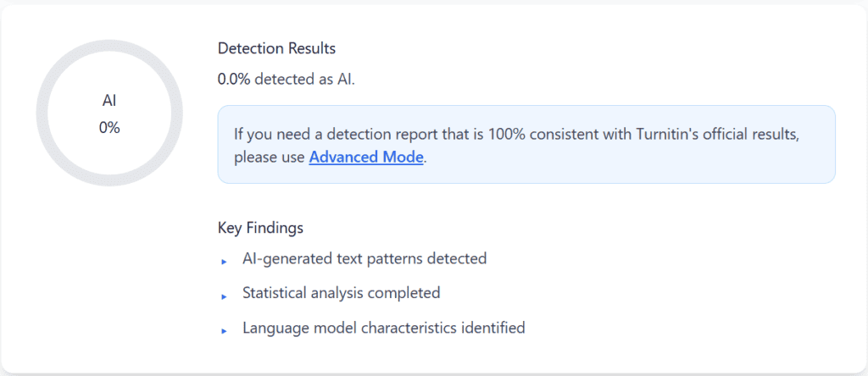
Task: Expand the AI-generated text patterns bullet arrow
Action: click(x=224, y=262)
